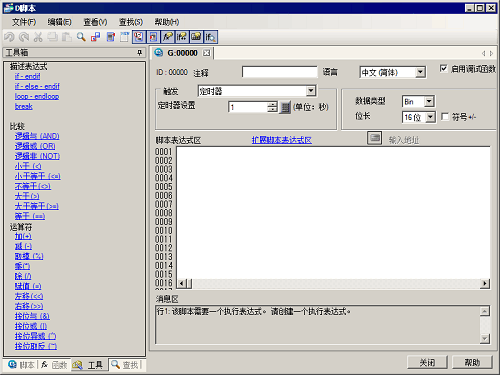Click the 注释 comment input field

tap(280, 72)
